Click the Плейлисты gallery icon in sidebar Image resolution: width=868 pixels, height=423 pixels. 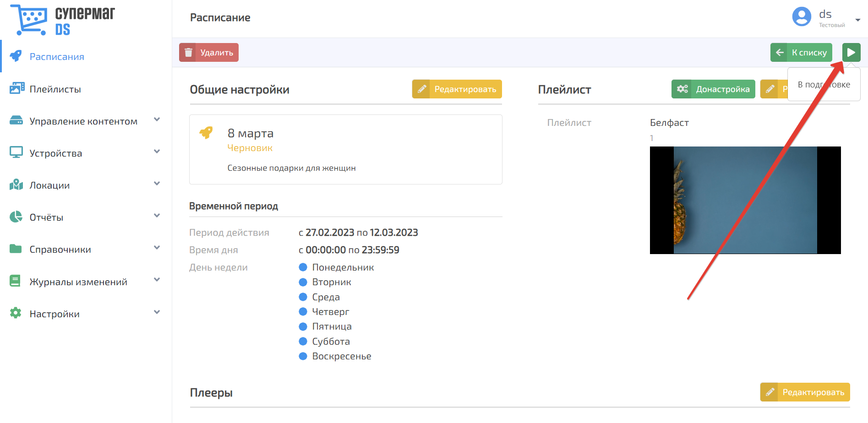pos(17,88)
